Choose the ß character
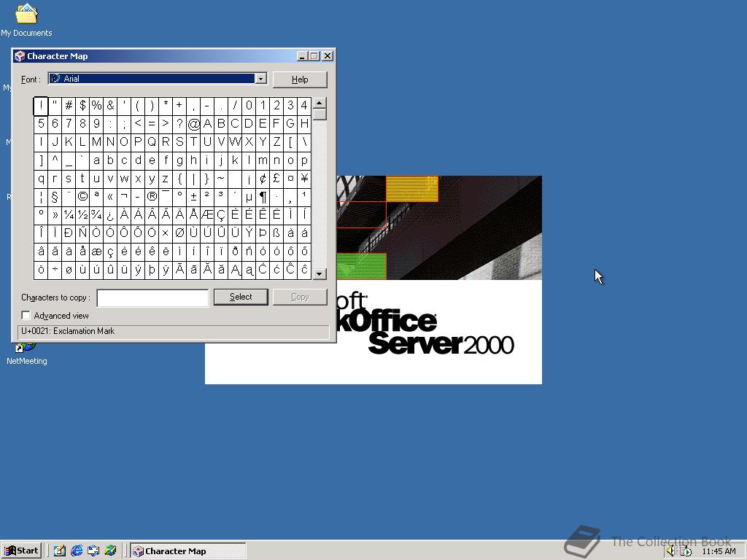Viewport: 747px width, 560px height. (x=276, y=233)
